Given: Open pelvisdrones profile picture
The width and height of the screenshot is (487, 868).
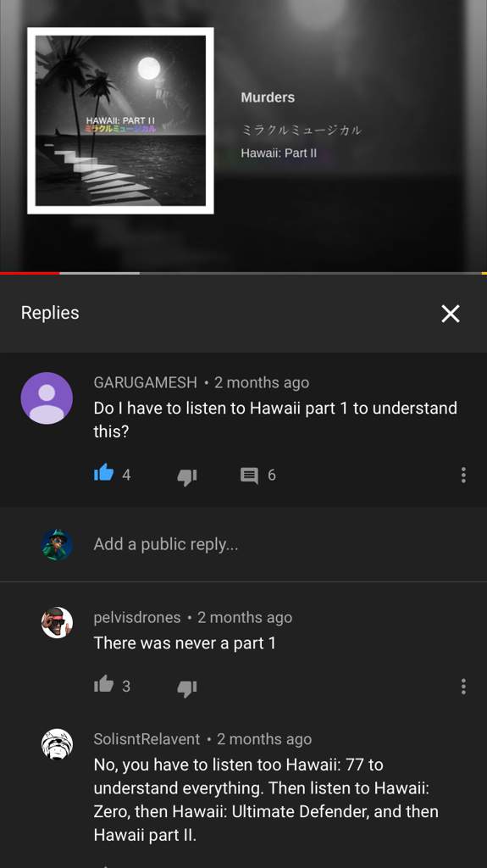Looking at the screenshot, I should pos(57,623).
